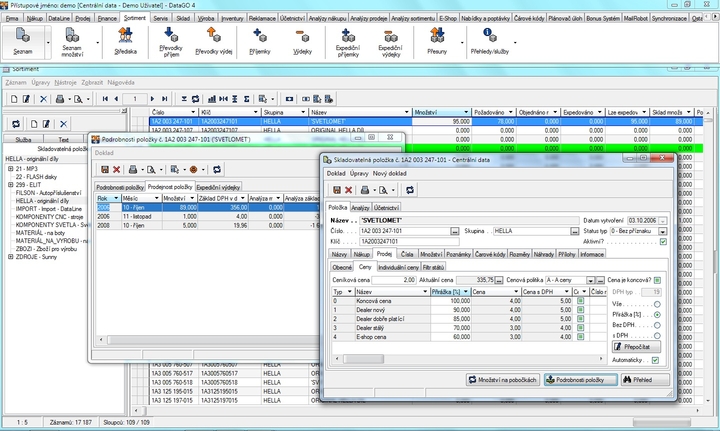Viewport: 720px width, 431px height.
Task: Open the Příjemky icon
Action: [259, 41]
